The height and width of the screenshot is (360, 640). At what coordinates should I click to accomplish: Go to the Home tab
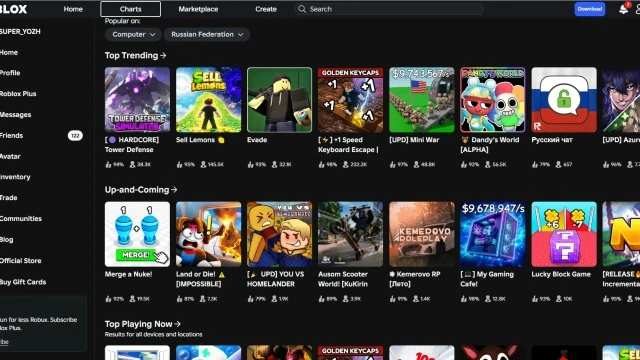[73, 9]
